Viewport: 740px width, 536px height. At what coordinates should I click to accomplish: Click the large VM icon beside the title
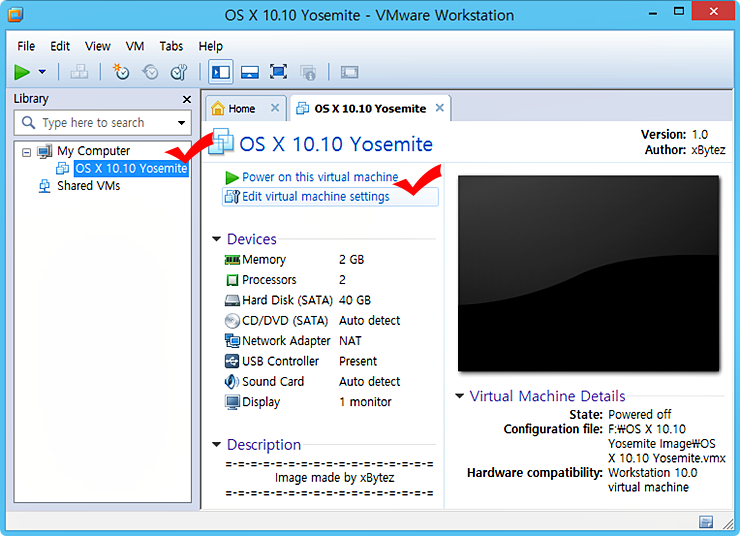pos(220,142)
